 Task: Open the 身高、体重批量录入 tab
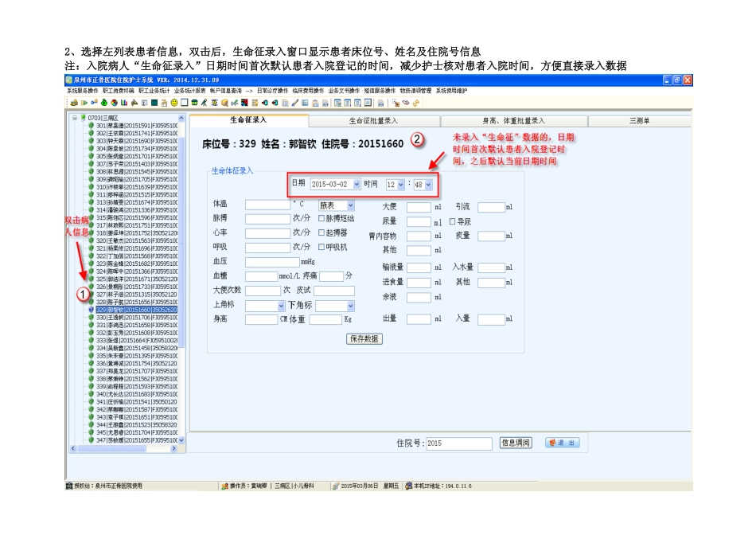pos(513,120)
